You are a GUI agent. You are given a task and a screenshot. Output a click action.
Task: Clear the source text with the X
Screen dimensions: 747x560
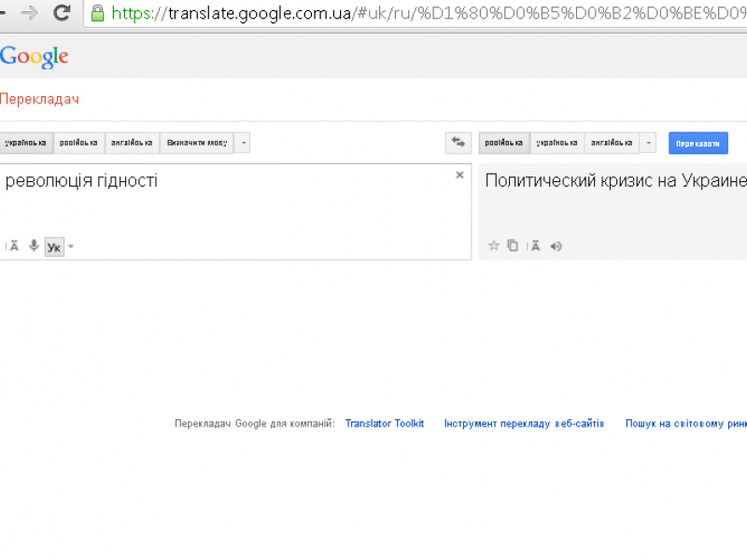(x=459, y=175)
